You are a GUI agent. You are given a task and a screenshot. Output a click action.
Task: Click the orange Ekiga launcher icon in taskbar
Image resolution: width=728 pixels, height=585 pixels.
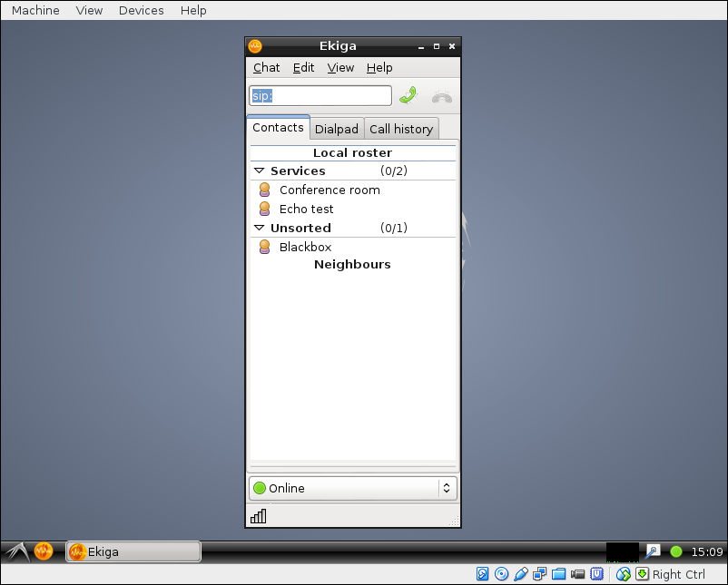pos(44,551)
